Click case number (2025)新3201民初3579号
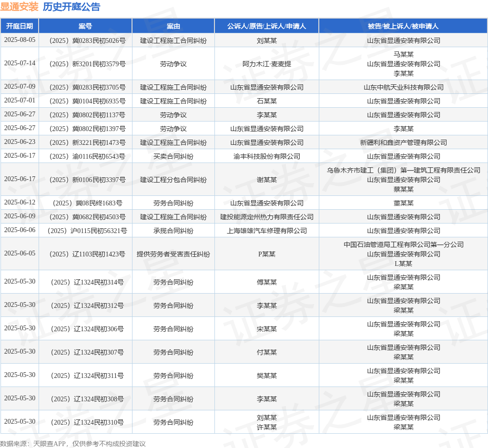Image resolution: width=488 pixels, height=448 pixels. [x=85, y=64]
